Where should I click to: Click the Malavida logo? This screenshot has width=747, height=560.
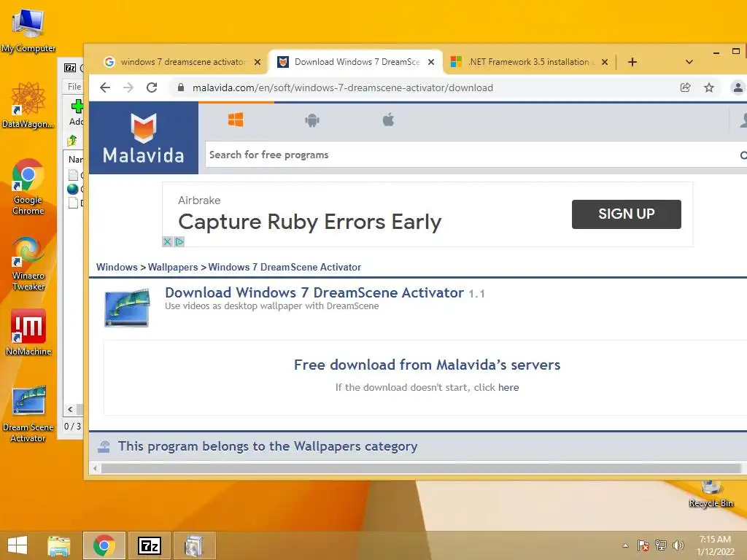tap(144, 138)
